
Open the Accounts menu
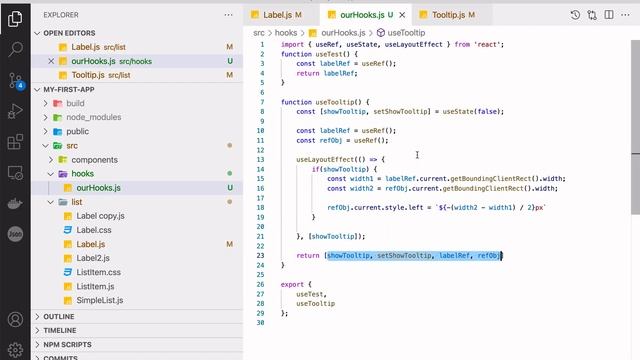tap(15, 319)
